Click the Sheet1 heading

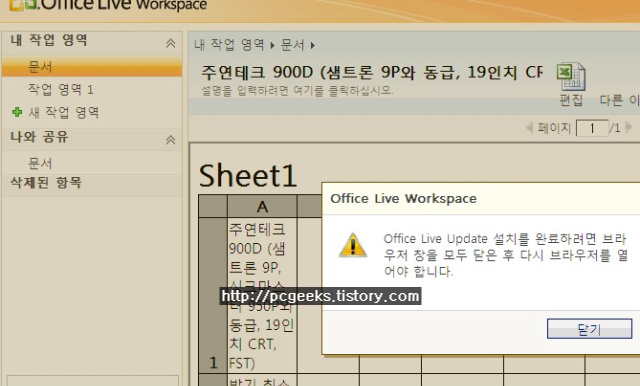point(247,175)
